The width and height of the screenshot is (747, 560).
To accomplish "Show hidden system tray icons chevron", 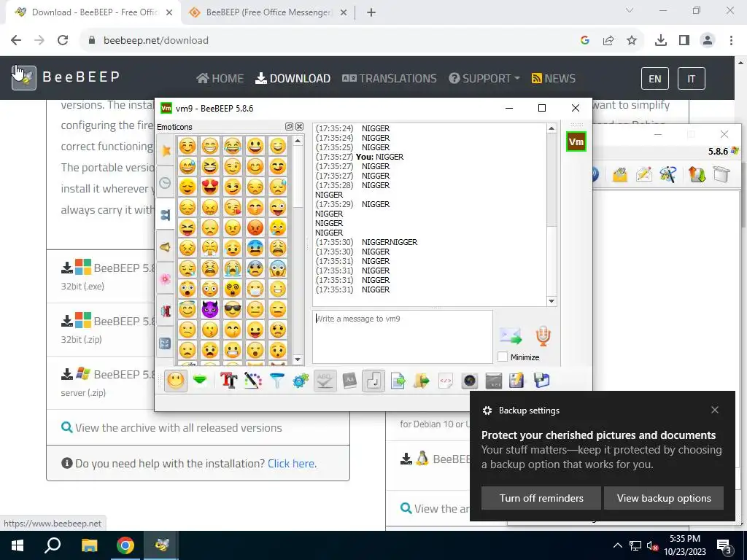I will 617,545.
